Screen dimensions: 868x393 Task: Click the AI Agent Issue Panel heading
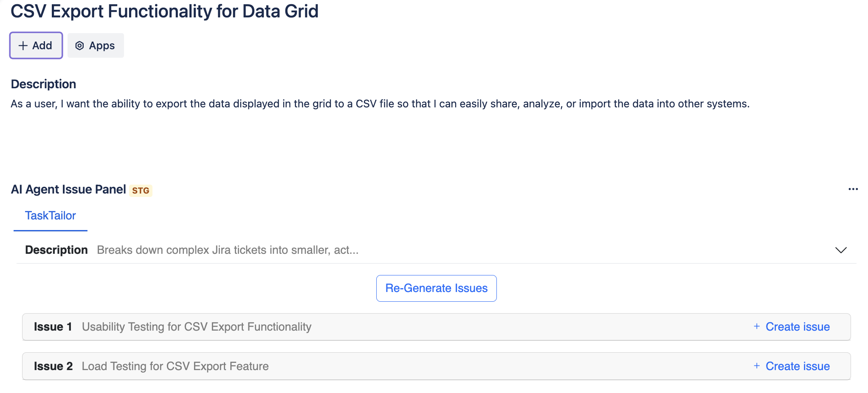pyautogui.click(x=68, y=189)
